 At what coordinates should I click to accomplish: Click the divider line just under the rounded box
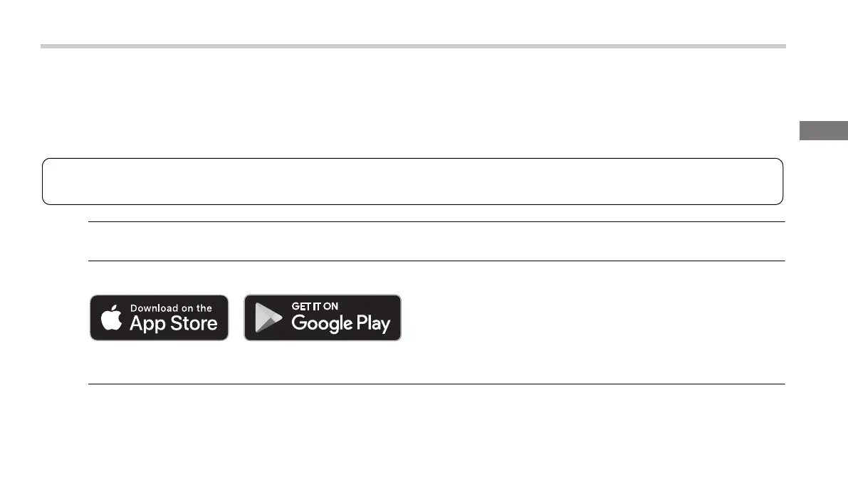(436, 221)
